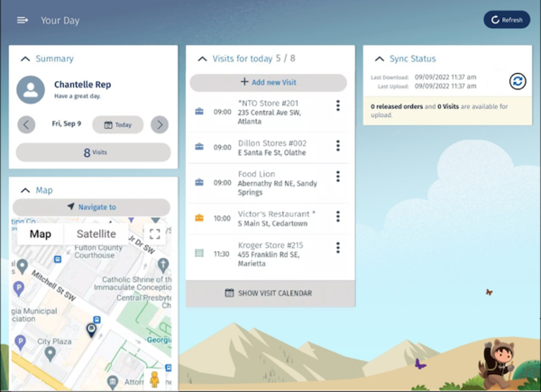
Task: Open options for the Food Lion visit
Action: pos(338,177)
